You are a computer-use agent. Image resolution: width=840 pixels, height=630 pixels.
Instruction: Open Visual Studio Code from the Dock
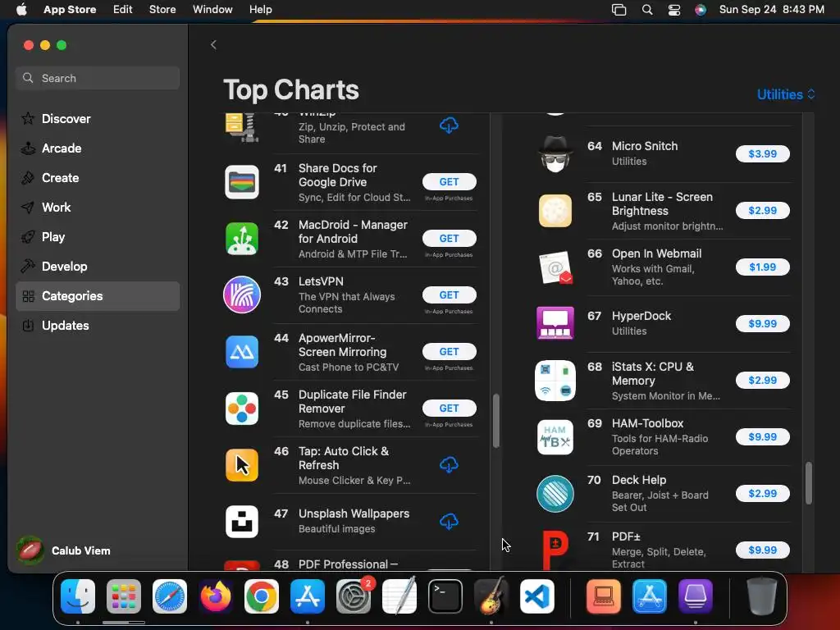(x=537, y=596)
